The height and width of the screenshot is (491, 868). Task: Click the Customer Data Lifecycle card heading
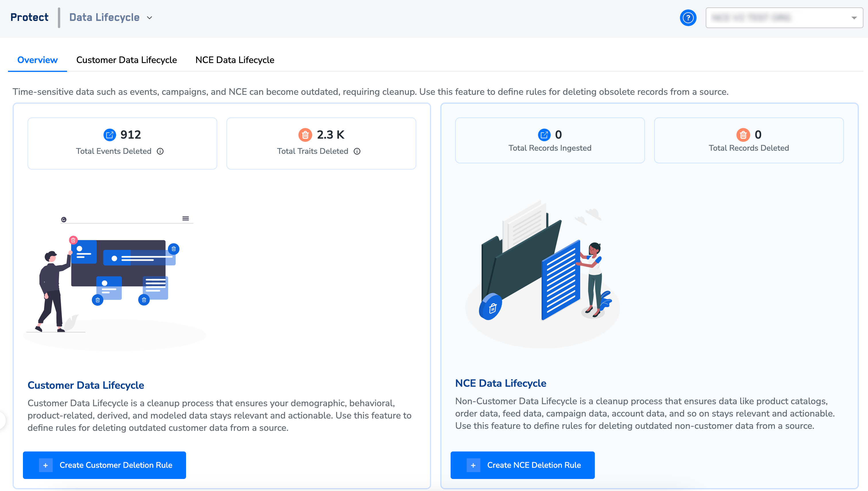coord(86,385)
